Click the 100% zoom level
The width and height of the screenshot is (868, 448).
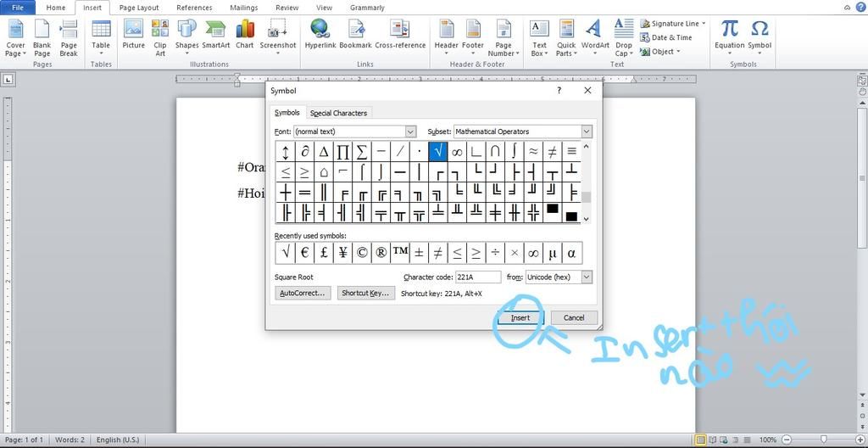[x=767, y=440]
